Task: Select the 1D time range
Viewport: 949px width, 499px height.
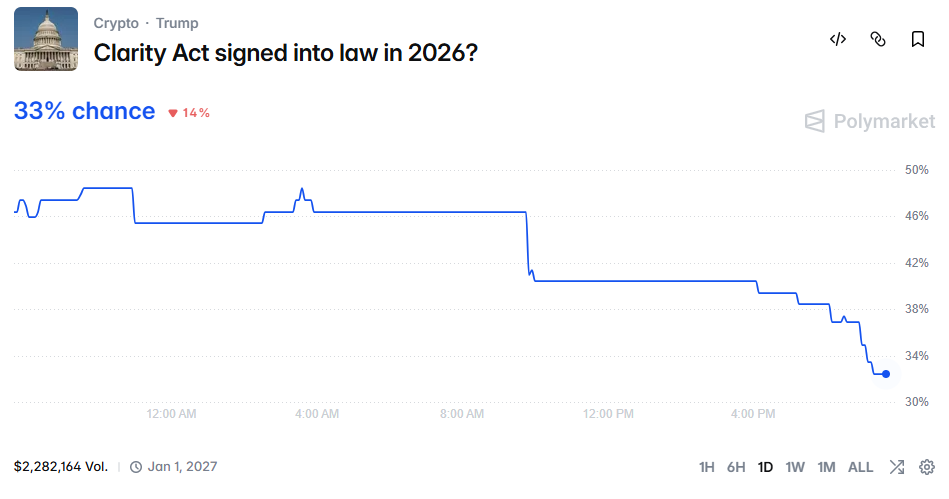Action: [x=765, y=467]
